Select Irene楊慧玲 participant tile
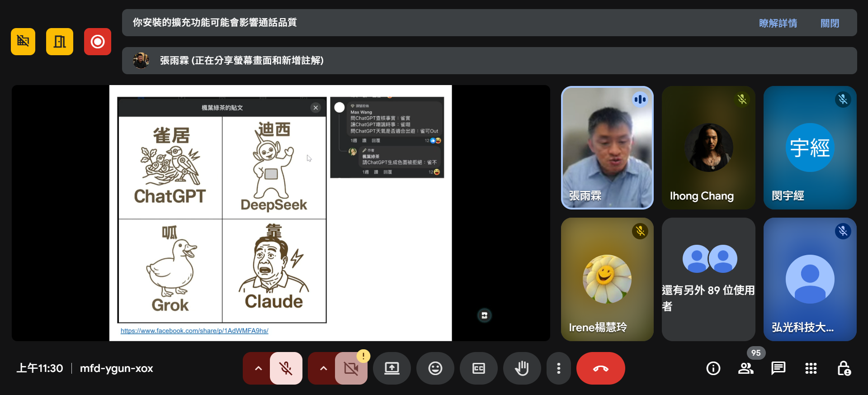This screenshot has height=395, width=868. [607, 279]
